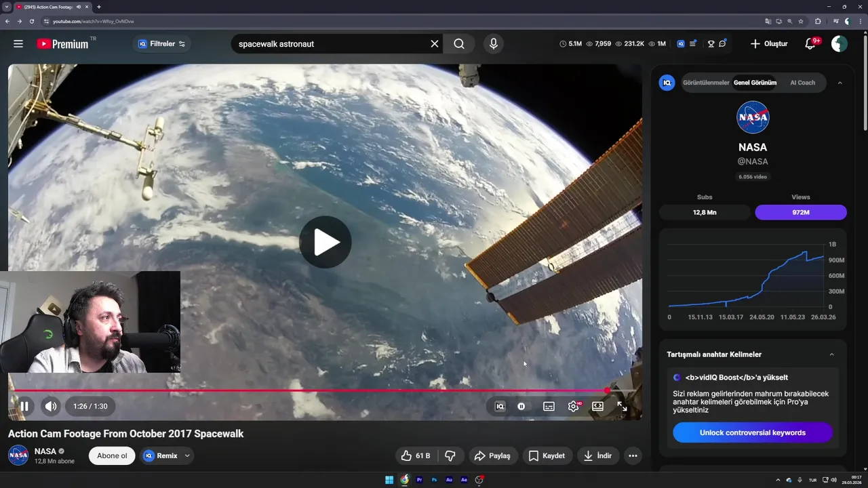Viewport: 868px width, 488px height.
Task: Enter fullscreen with the expand icon
Action: click(622, 407)
